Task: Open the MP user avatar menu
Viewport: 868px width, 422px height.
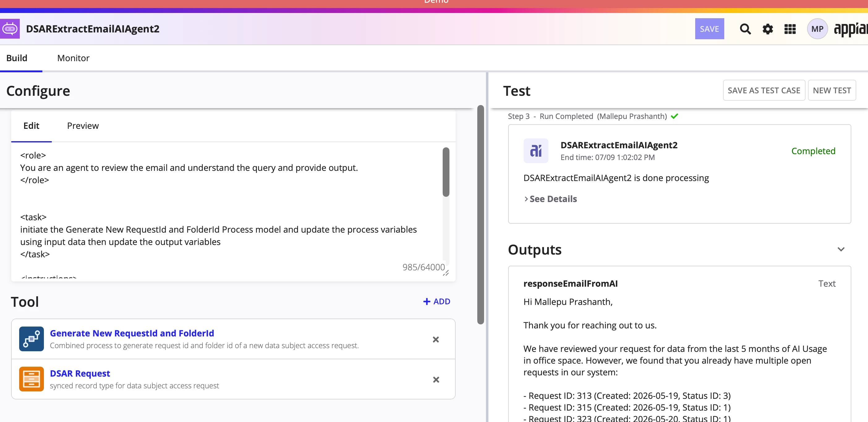Action: [817, 29]
